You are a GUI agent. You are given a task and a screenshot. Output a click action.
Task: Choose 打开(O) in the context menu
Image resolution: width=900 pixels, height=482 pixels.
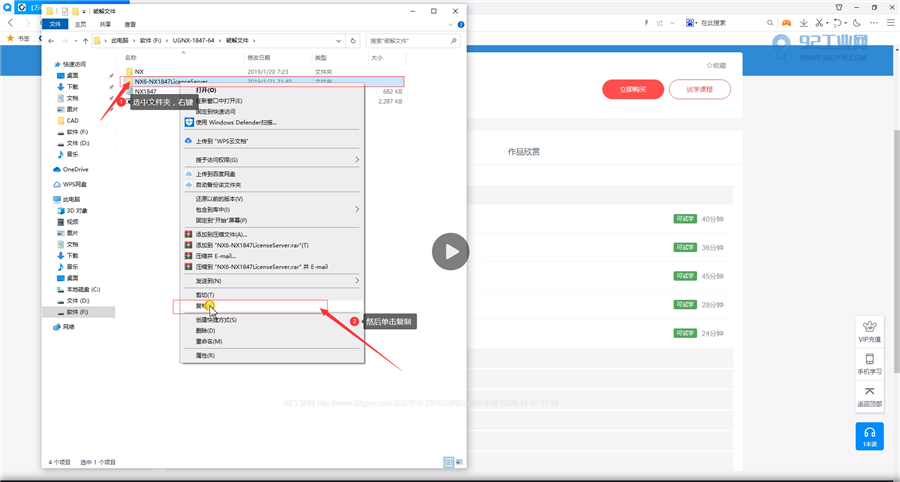[x=272, y=90]
